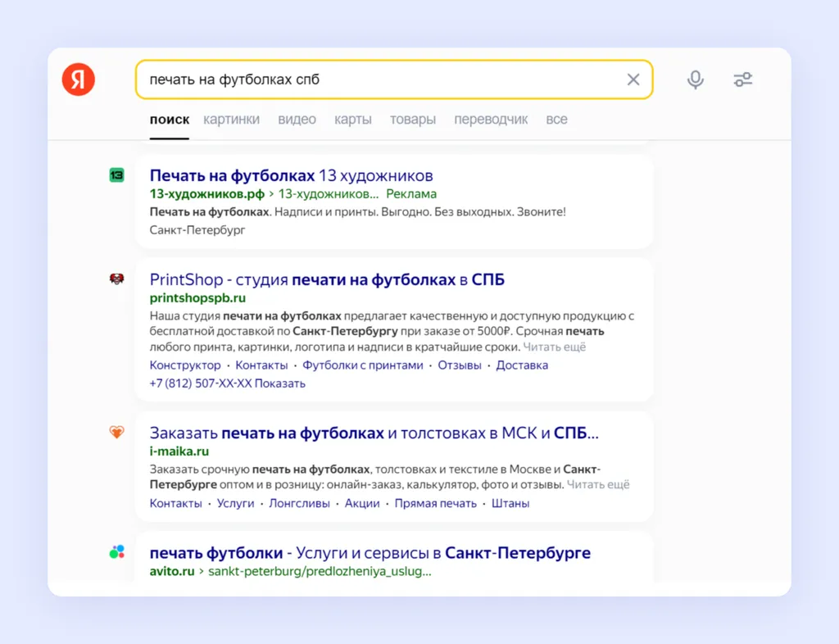Open the Прямая печать sitelink
Image resolution: width=839 pixels, height=644 pixels.
[436, 503]
